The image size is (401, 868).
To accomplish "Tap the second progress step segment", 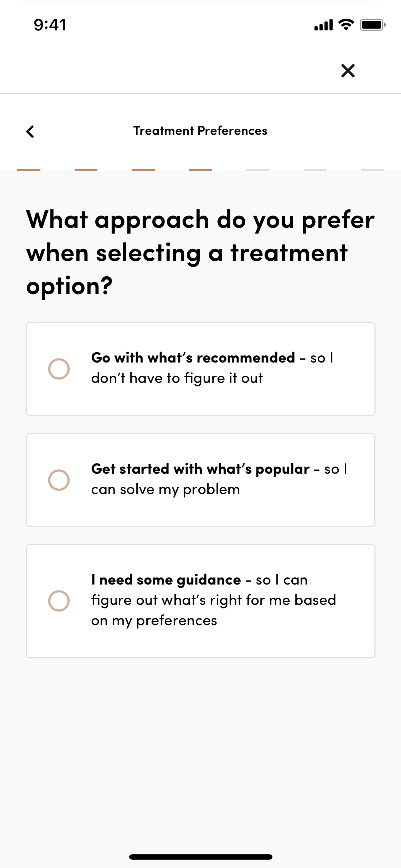I will pyautogui.click(x=86, y=170).
